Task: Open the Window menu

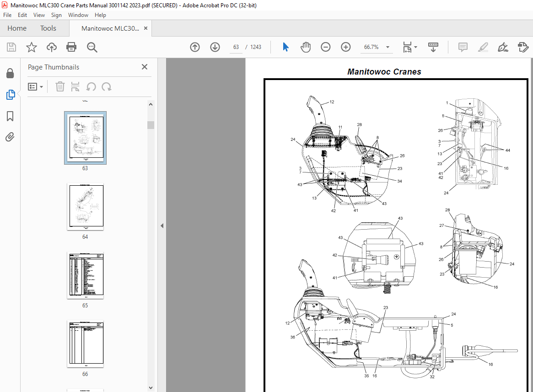Action: (x=78, y=15)
